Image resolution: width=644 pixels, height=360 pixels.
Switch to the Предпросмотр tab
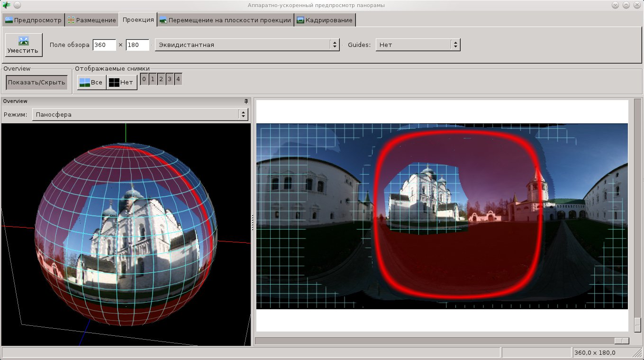[x=33, y=20]
